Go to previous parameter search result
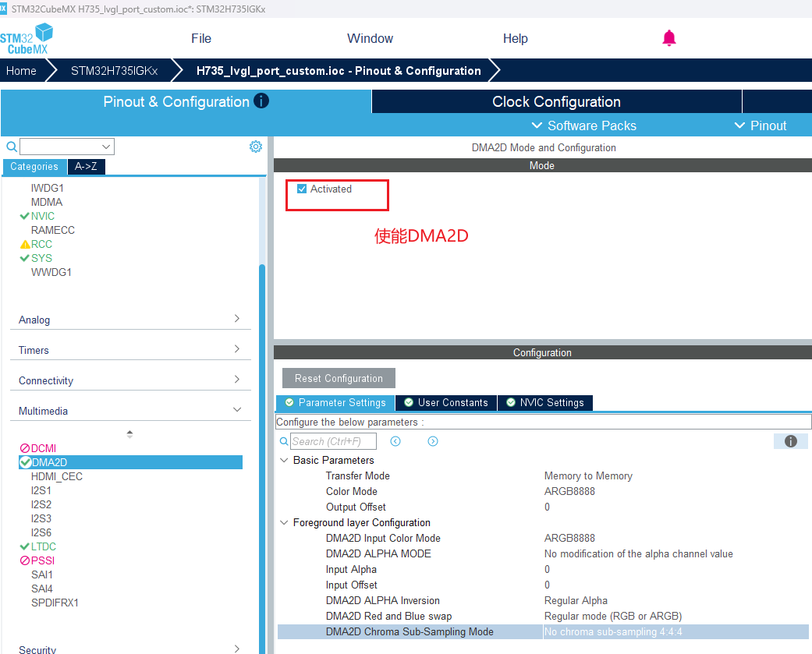This screenshot has width=812, height=654. click(395, 441)
